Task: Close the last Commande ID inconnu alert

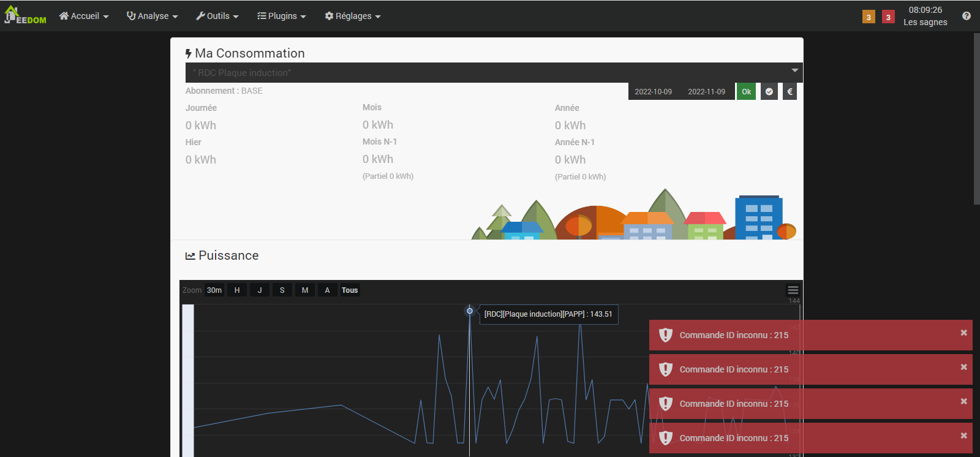Action: click(x=963, y=436)
